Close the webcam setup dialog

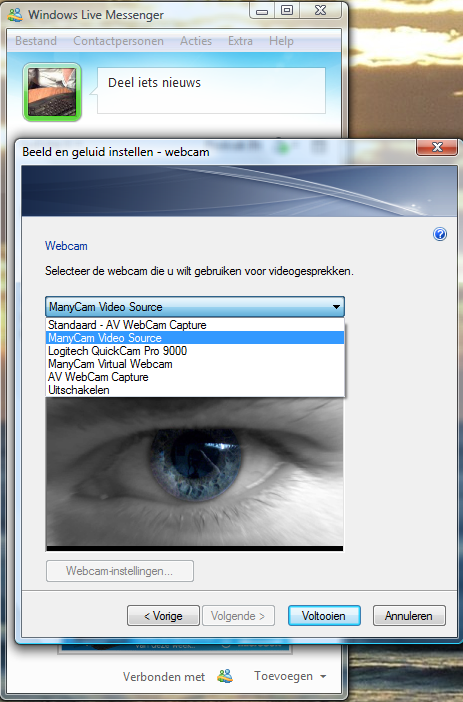pyautogui.click(x=437, y=147)
